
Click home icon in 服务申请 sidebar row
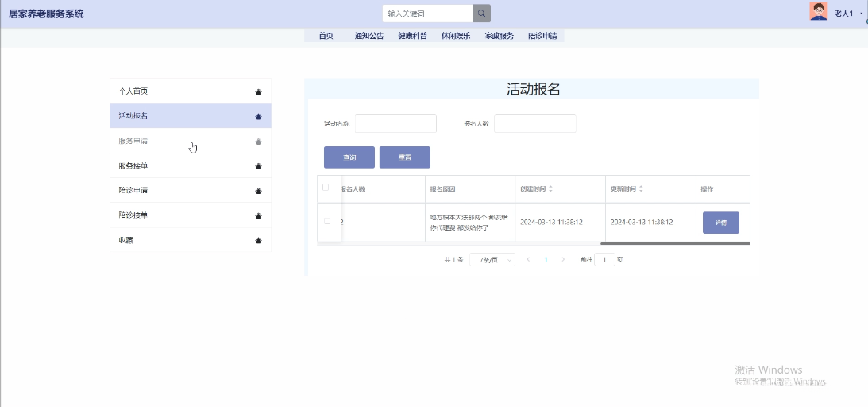pos(258,141)
